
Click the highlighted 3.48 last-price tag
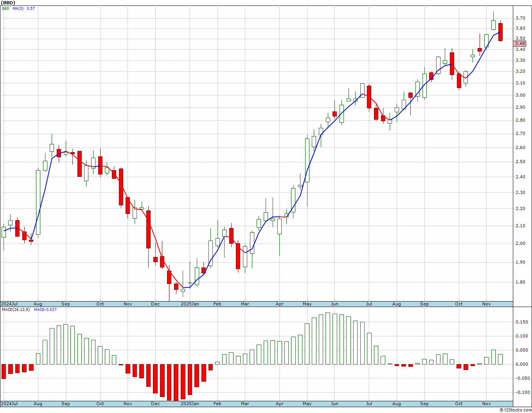click(x=520, y=44)
